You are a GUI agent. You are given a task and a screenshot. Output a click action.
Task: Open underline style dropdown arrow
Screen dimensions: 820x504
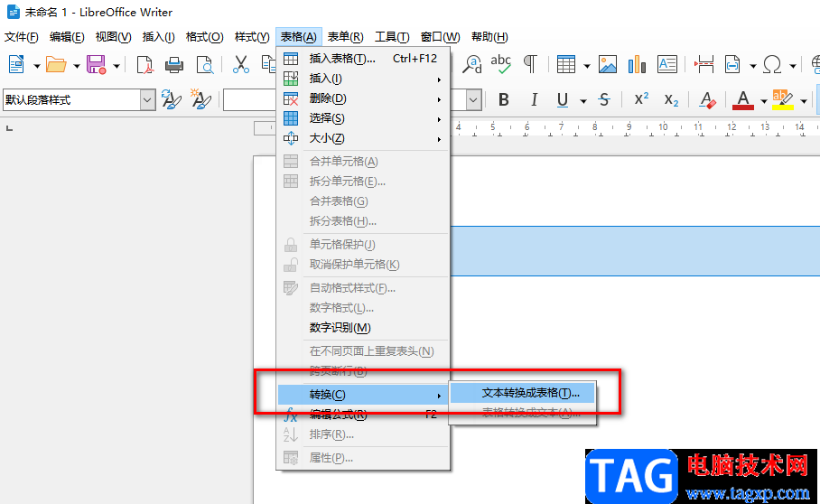pyautogui.click(x=583, y=100)
